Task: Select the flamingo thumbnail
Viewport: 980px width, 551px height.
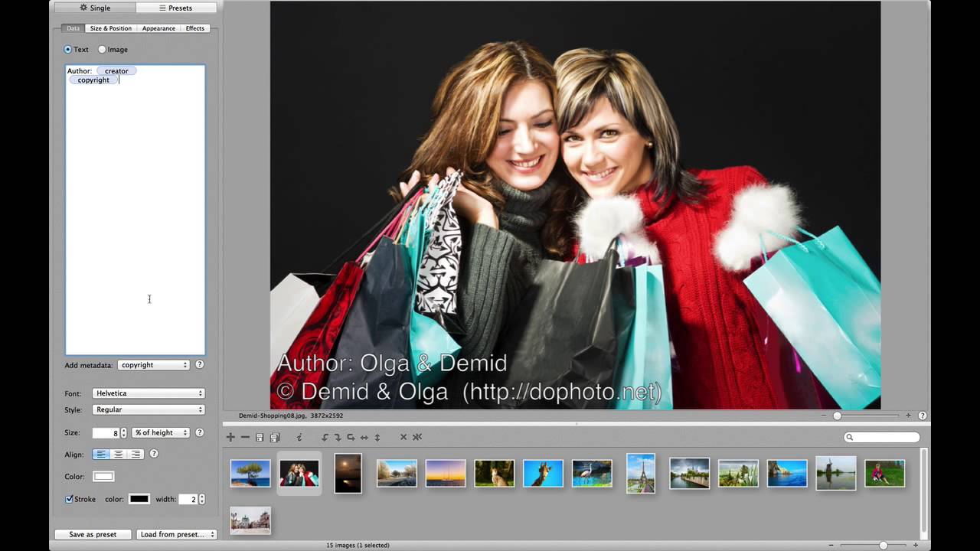Action: click(592, 473)
